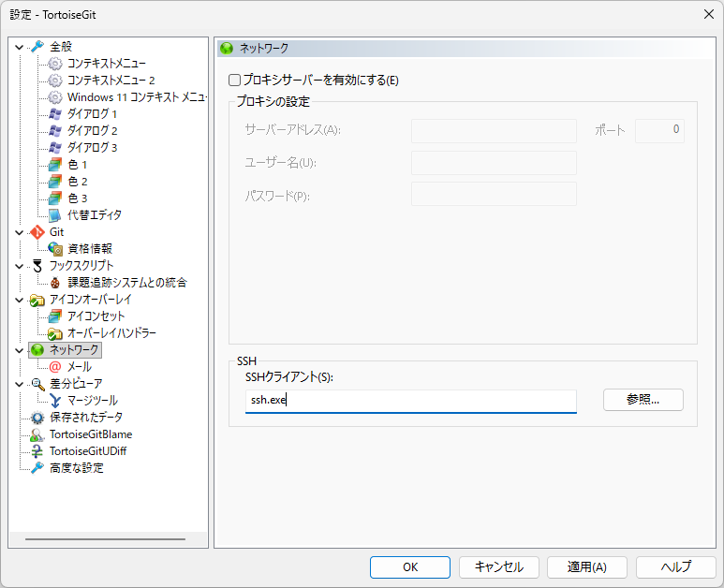Click the gear icon beside Windows 11 コンテキスト メニュー
The height and width of the screenshot is (588, 724).
[x=55, y=97]
